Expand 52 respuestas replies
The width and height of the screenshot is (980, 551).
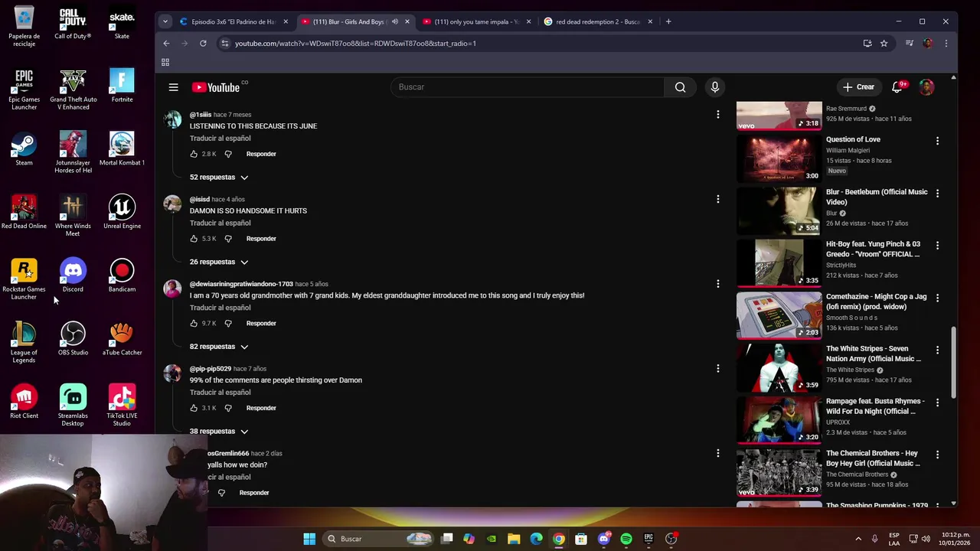tap(219, 178)
